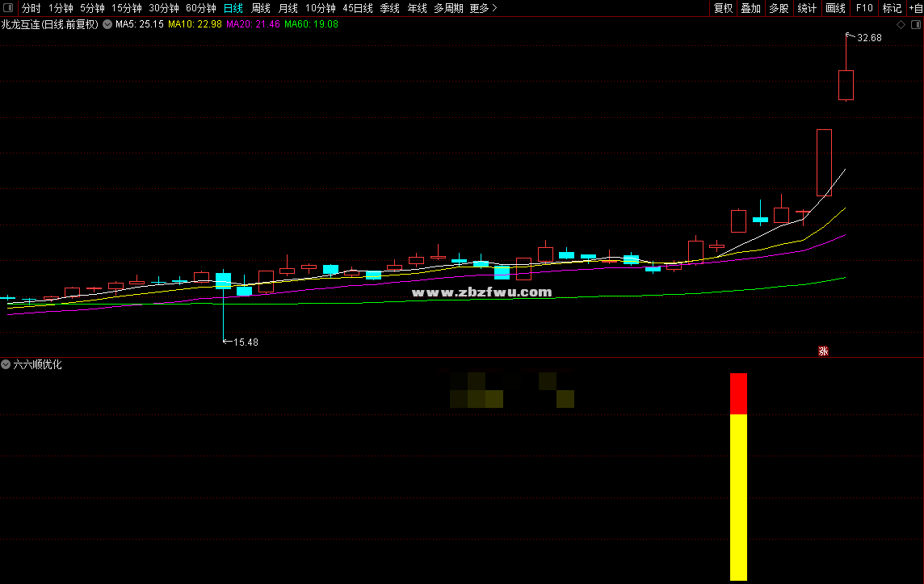924x584 pixels.
Task: Click the 兆龙互连(日线.前复权) chart title
Action: point(50,25)
